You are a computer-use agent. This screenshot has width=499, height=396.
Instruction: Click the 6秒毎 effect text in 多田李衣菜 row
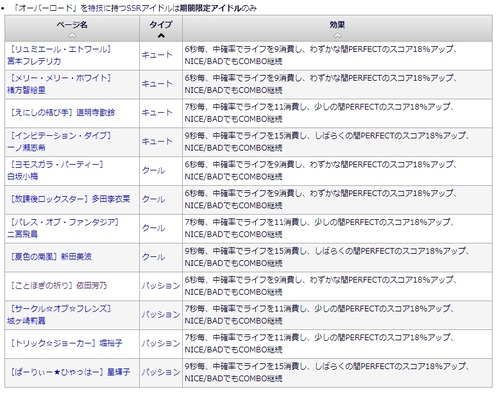320,199
